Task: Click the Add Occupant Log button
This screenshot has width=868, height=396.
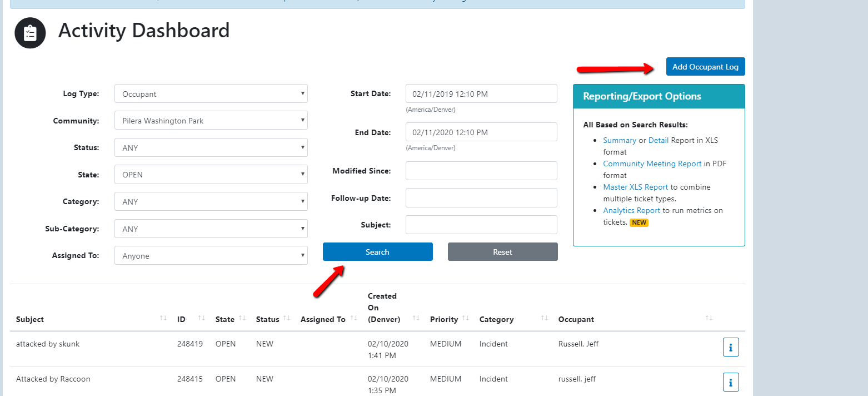Action: [706, 67]
